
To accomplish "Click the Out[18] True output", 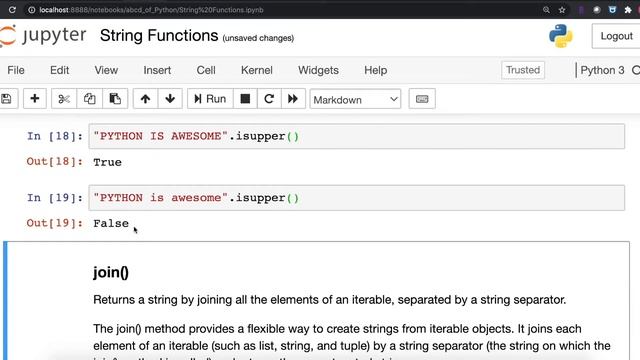I will pyautogui.click(x=107, y=162).
